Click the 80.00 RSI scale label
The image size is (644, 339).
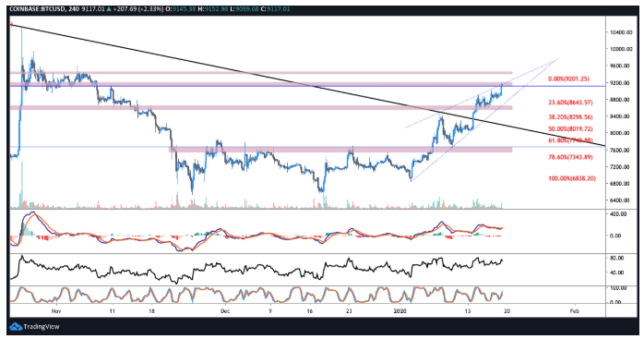click(618, 259)
